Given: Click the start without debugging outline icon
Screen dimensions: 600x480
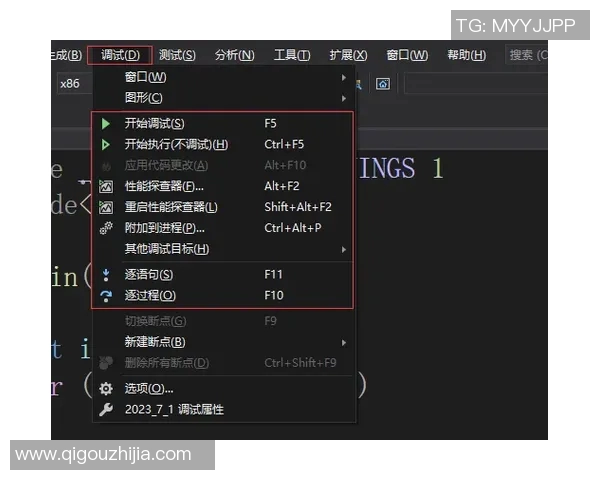Looking at the screenshot, I should [106, 145].
